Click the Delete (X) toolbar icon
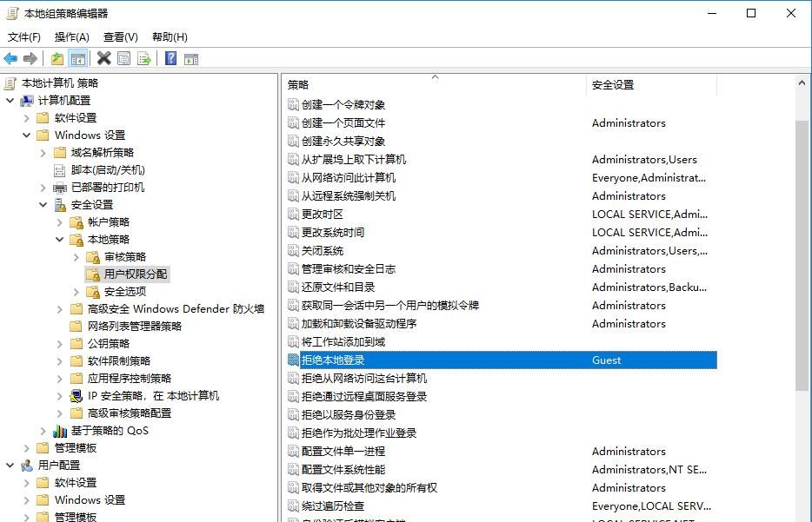The height and width of the screenshot is (522, 812). click(103, 58)
